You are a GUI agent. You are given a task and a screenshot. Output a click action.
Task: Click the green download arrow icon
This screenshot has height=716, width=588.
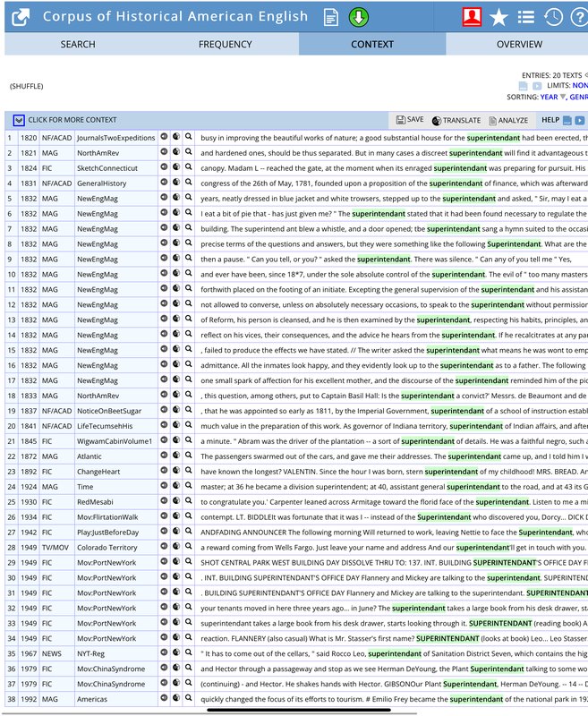(359, 17)
